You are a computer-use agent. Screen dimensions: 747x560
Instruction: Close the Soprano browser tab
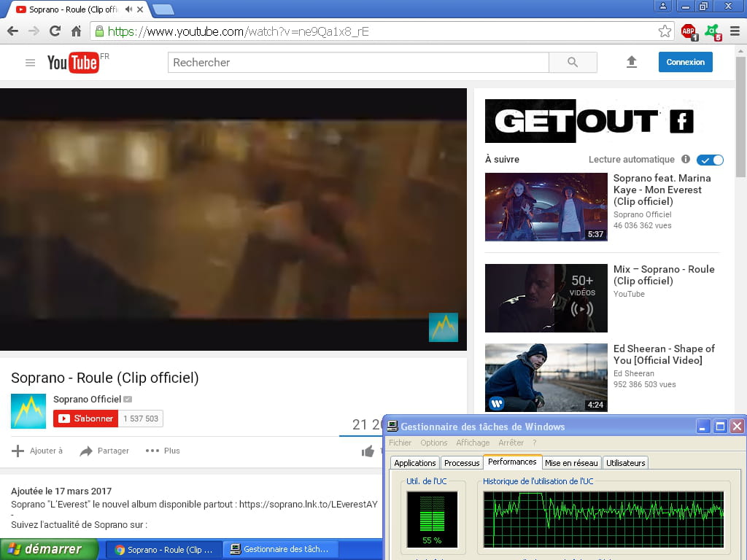point(140,9)
